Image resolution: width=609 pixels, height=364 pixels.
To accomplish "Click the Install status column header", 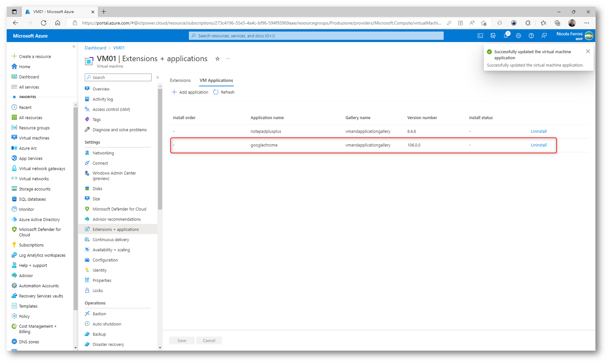I will pyautogui.click(x=481, y=118).
